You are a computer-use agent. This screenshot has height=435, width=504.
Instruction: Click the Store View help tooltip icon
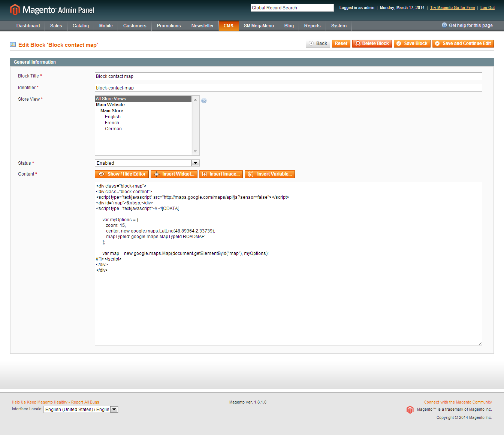[x=204, y=101]
